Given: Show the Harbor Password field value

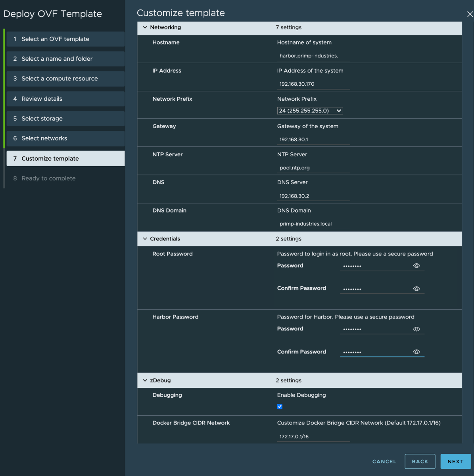Looking at the screenshot, I should click(x=416, y=329).
